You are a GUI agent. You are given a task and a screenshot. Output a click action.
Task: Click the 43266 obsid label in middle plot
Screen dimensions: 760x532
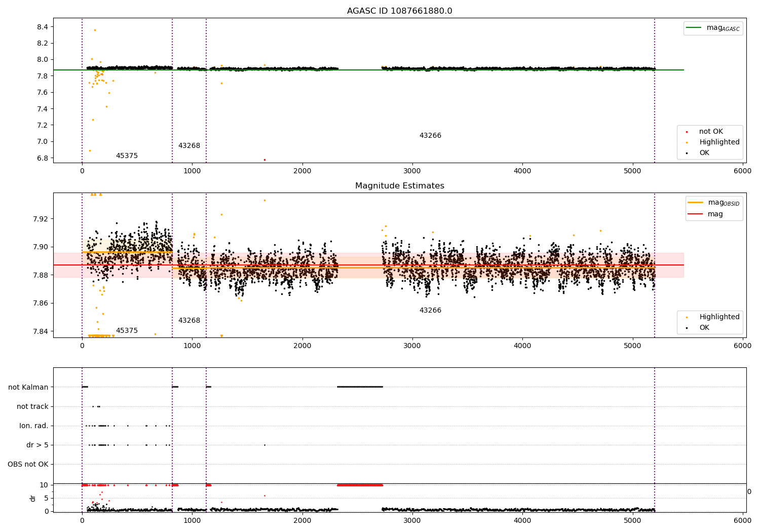click(430, 311)
